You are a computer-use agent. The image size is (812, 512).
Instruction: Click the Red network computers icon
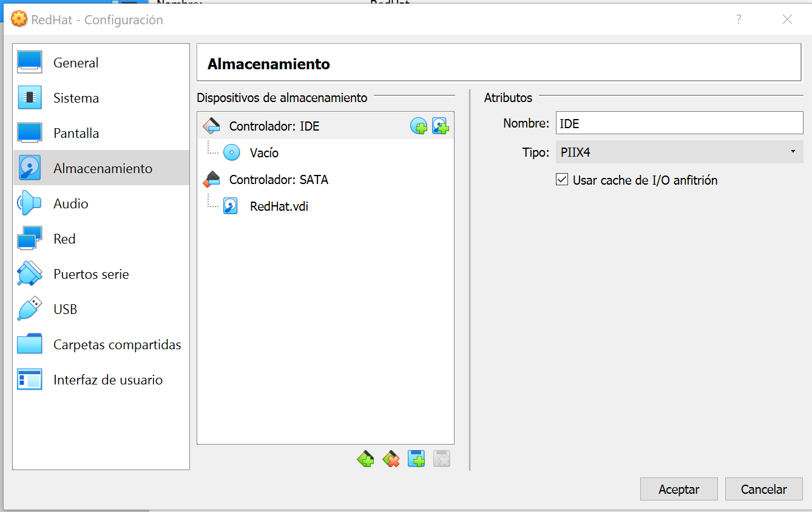30,239
